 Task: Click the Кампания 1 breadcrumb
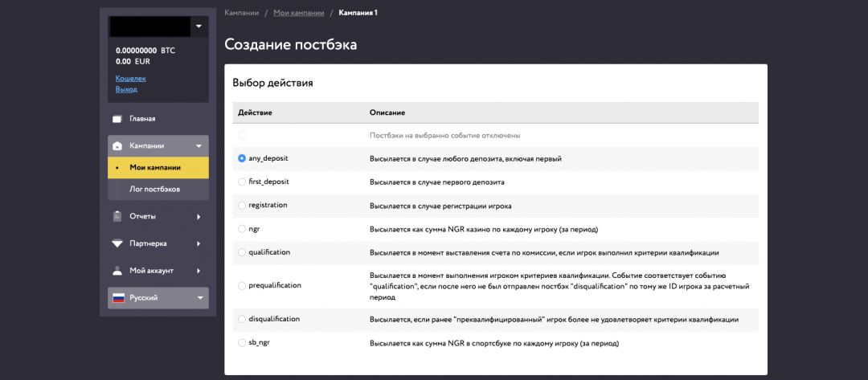[x=358, y=13]
